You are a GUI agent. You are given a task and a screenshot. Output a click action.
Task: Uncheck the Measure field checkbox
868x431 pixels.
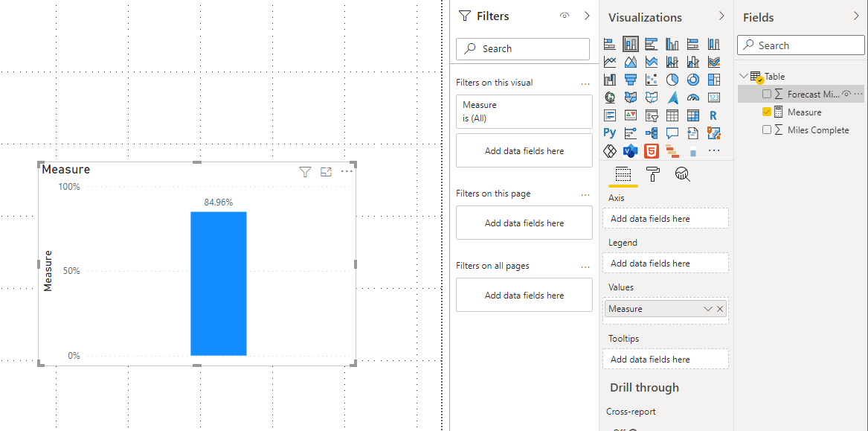pyautogui.click(x=767, y=112)
